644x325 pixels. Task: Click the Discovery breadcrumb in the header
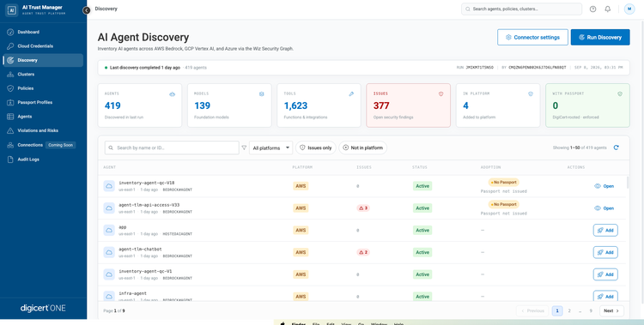coord(106,9)
